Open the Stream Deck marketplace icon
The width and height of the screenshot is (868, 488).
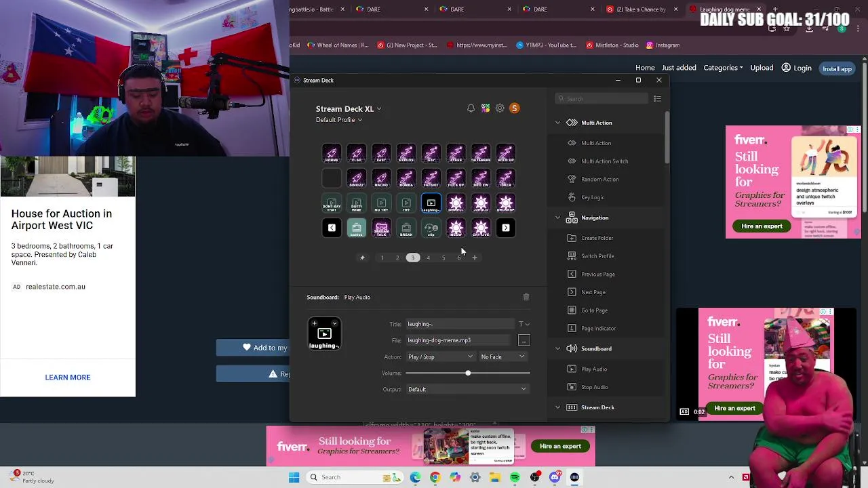point(486,108)
